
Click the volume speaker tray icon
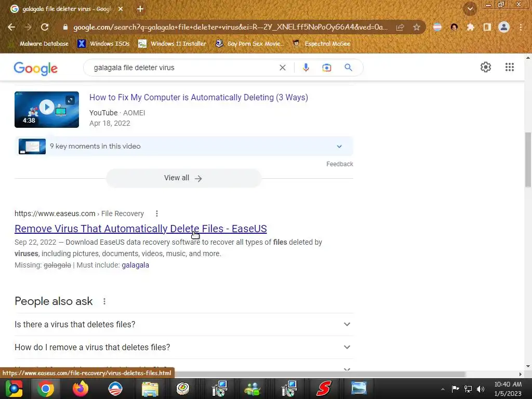[x=481, y=389]
